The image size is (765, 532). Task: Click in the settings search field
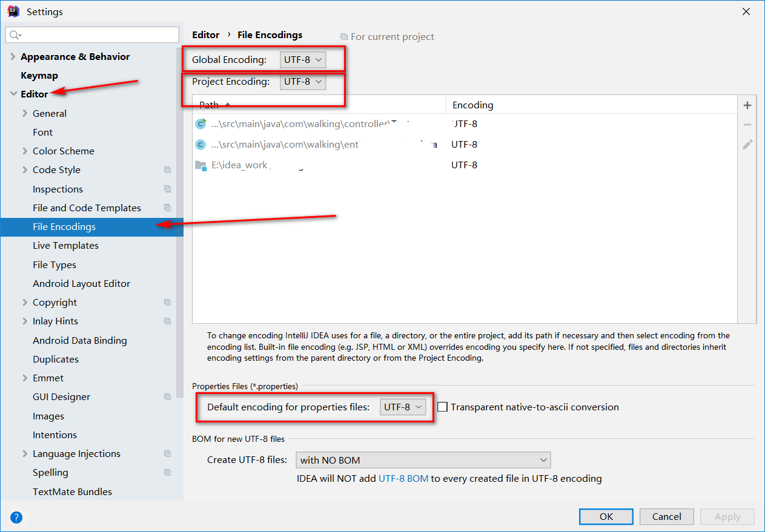(92, 34)
